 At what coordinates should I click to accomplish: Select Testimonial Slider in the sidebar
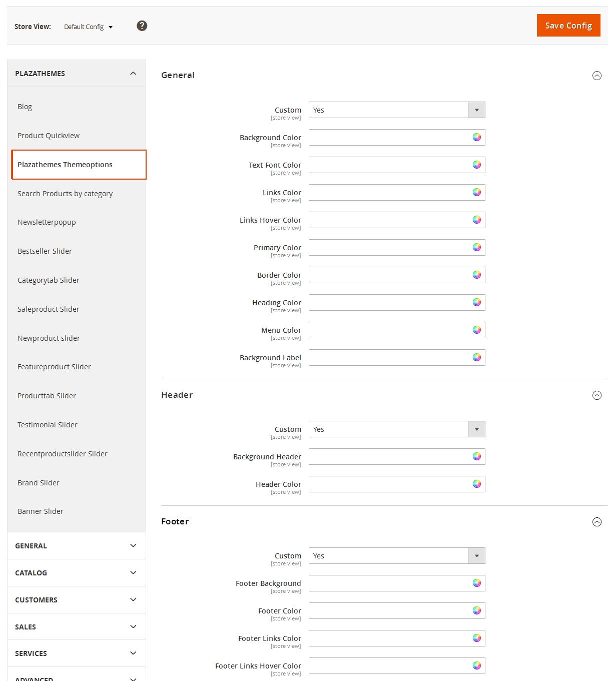(x=48, y=424)
